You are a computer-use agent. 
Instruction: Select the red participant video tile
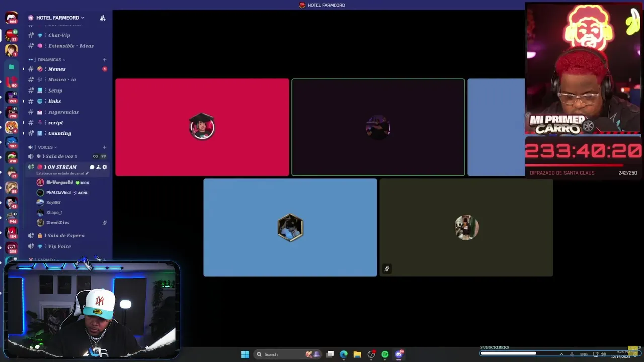(202, 128)
